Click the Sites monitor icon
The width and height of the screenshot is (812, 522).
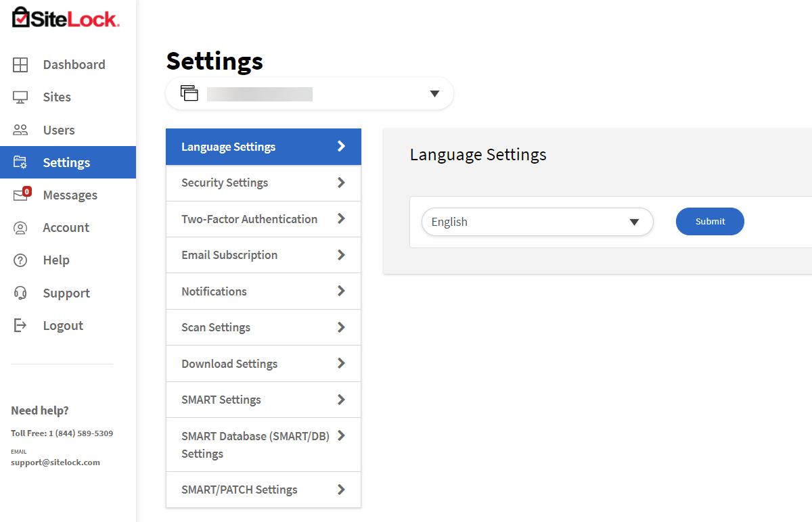20,97
